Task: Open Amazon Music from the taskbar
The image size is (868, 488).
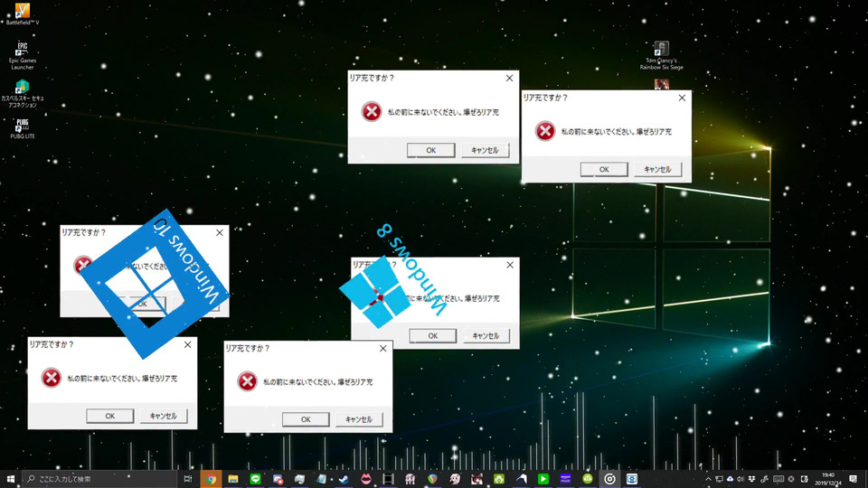Action: [x=565, y=479]
